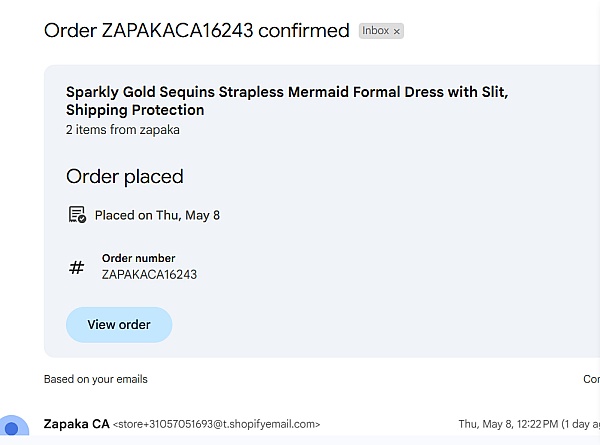Click the Order number label
600x445 pixels.
point(138,258)
